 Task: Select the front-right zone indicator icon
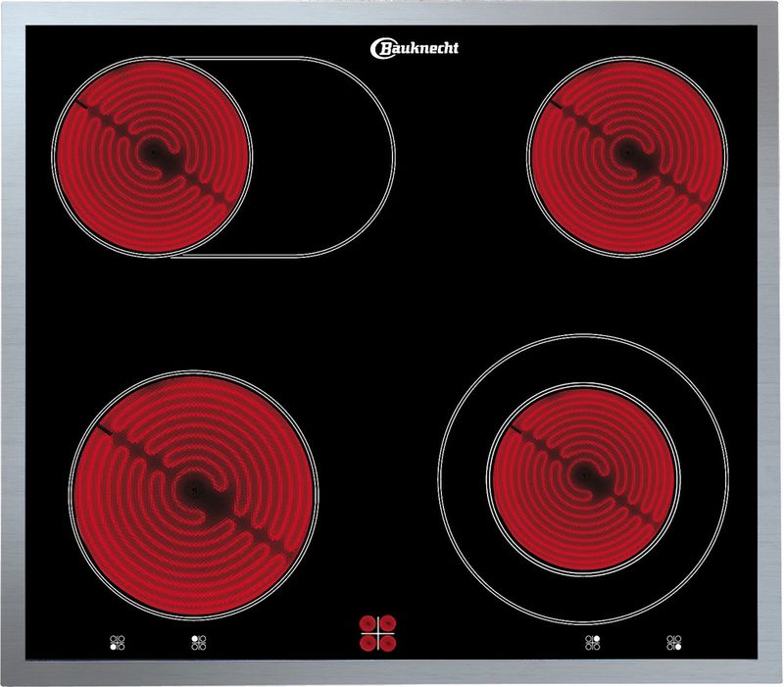click(x=674, y=643)
